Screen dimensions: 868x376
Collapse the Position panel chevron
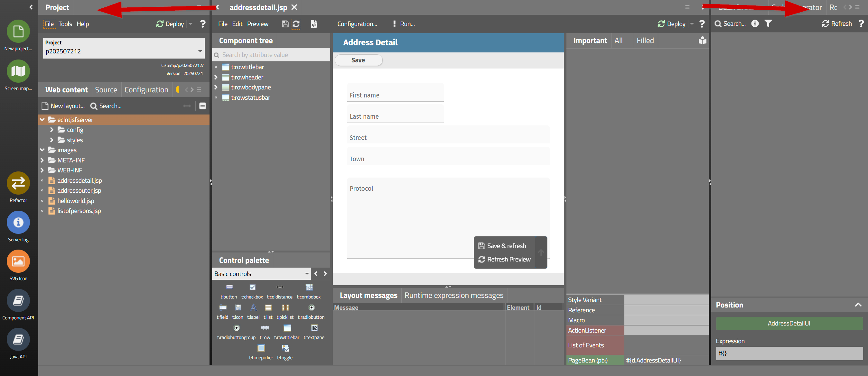[x=858, y=305]
